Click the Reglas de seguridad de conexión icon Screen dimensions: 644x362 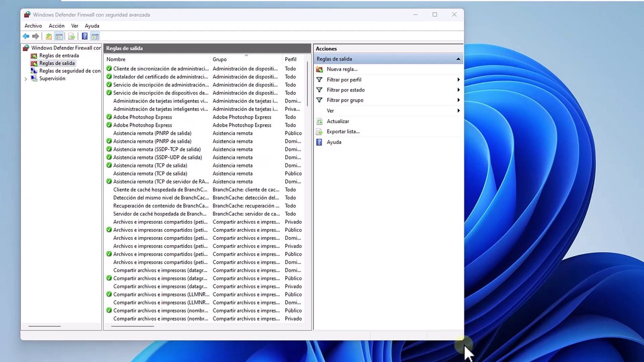click(34, 71)
